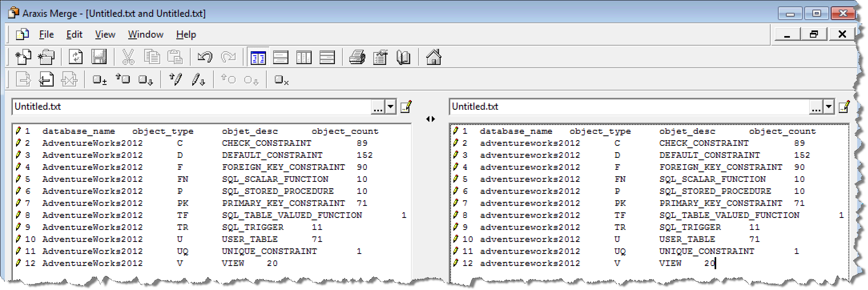Viewport: 868px width, 290px height.
Task: Open the Help menu
Action: tap(186, 34)
